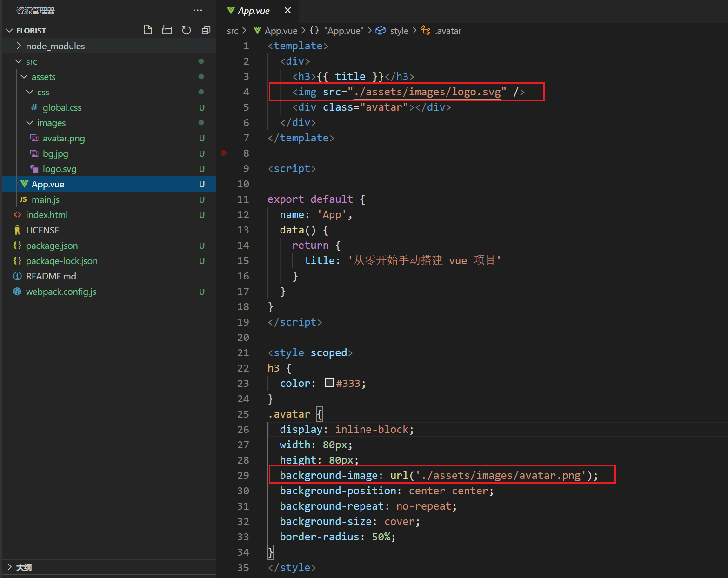Image resolution: width=728 pixels, height=578 pixels.
Task: Click the .avatar breadcrumb segment
Action: click(x=441, y=31)
